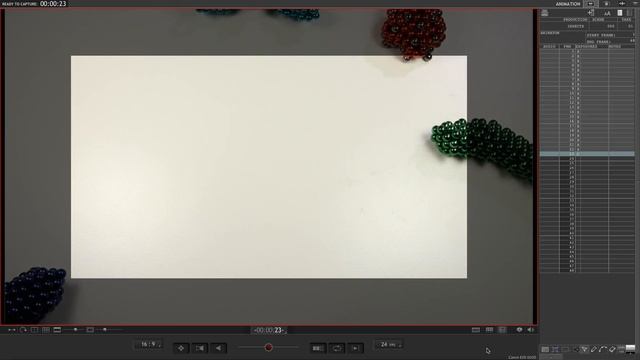Toggle loop playback button
This screenshot has width=640, height=360.
[x=337, y=348]
